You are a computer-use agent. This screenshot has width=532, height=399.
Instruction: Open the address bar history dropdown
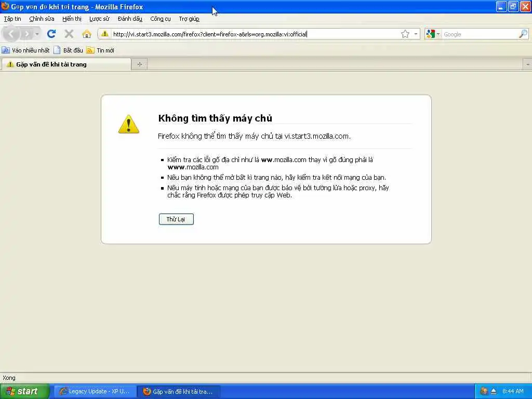(x=416, y=34)
